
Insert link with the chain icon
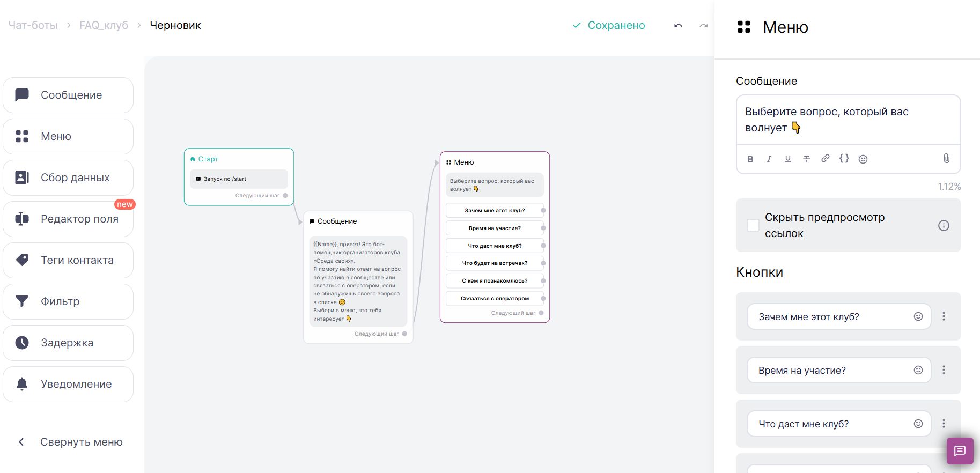tap(826, 158)
